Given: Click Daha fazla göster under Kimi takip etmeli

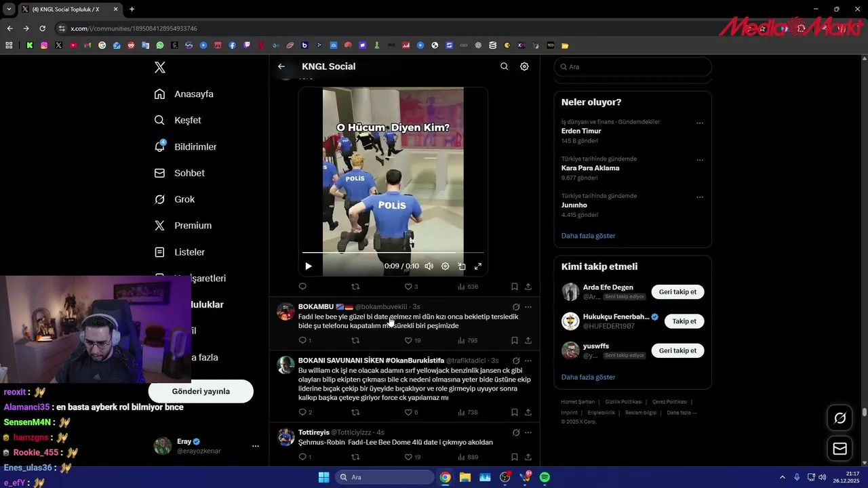Looking at the screenshot, I should (588, 377).
